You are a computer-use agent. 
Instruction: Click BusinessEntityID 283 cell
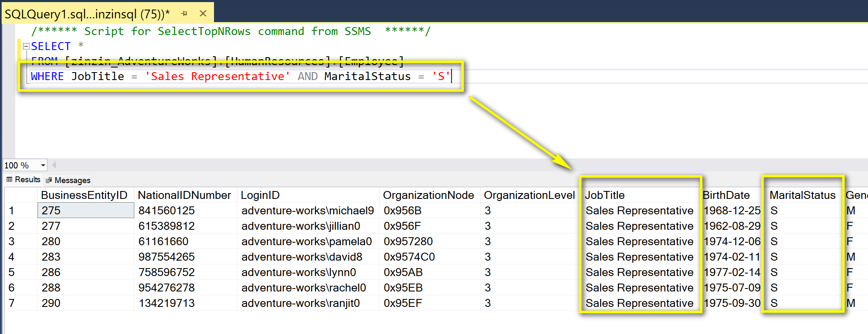[86, 257]
